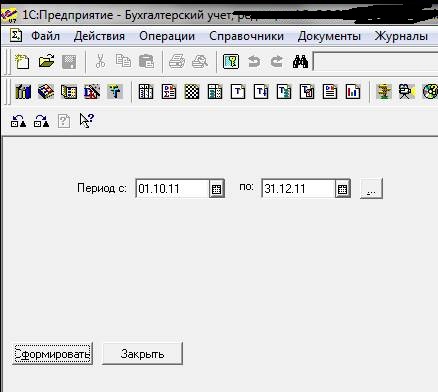
Task: Click the chessboard pattern report icon
Action: [x=192, y=91]
